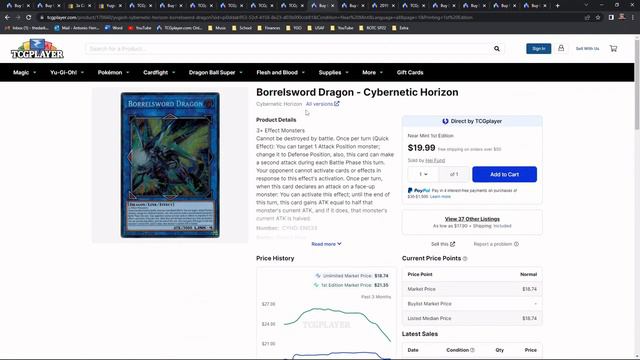
Task: Click the external link icon beside Sell this
Action: 452,244
